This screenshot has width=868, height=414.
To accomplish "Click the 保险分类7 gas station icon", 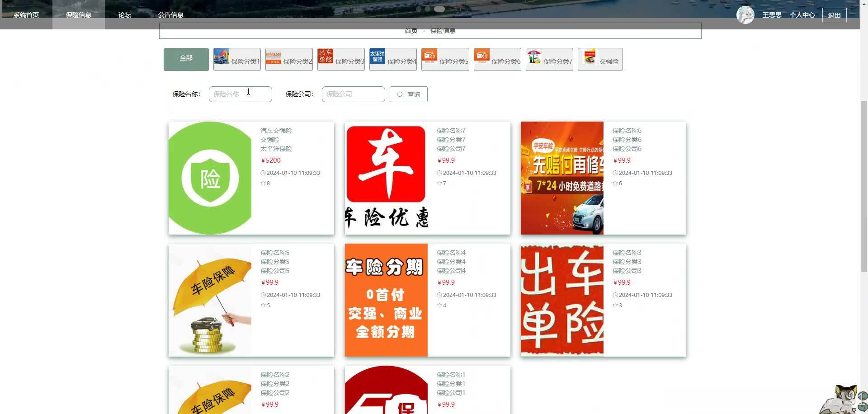I will coord(534,58).
